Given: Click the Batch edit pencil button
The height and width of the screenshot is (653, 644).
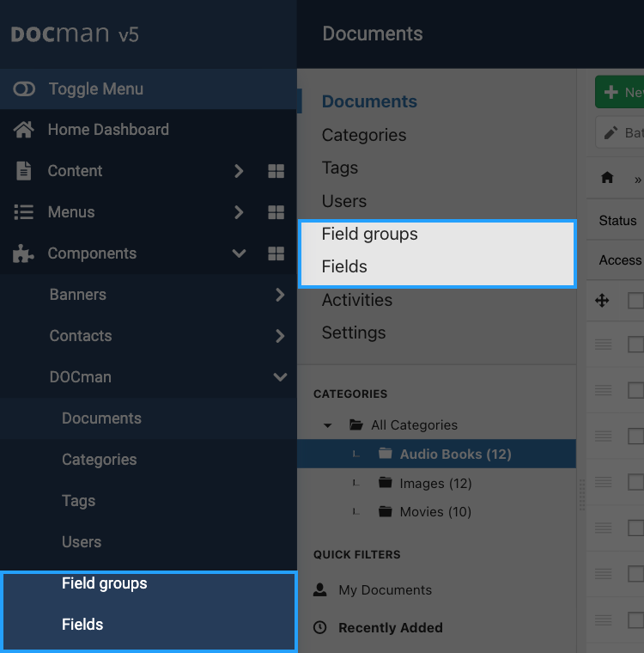Looking at the screenshot, I should click(620, 133).
